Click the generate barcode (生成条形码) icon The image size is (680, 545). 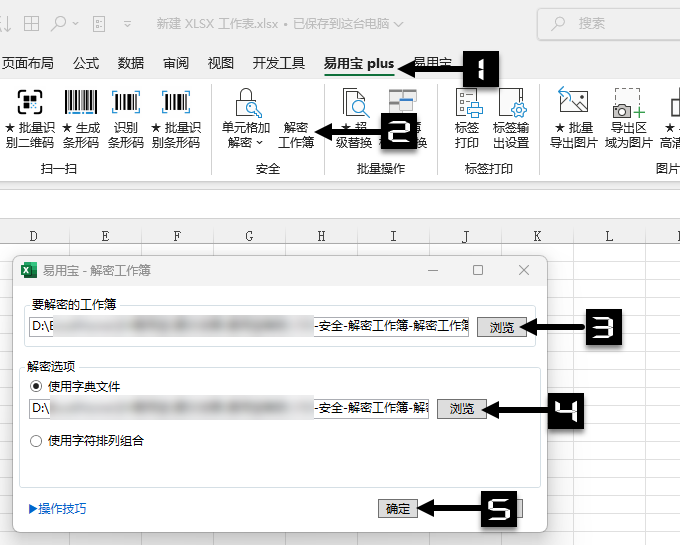(81, 101)
